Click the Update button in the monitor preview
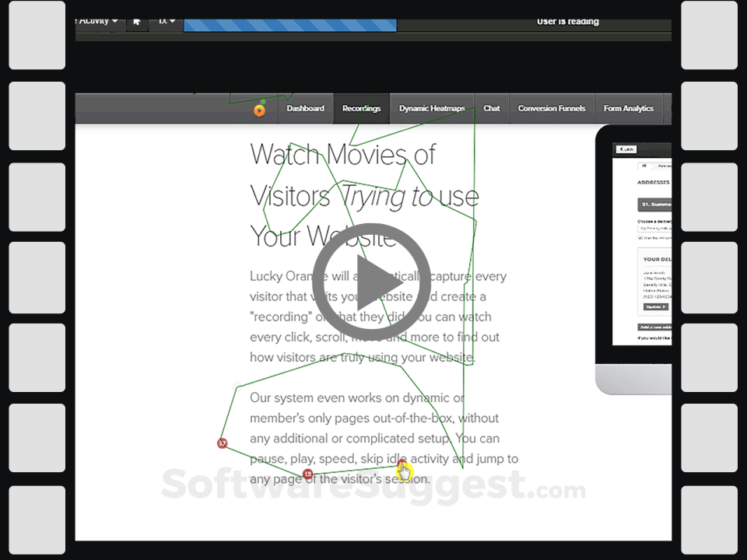Image resolution: width=747 pixels, height=560 pixels. click(x=655, y=306)
